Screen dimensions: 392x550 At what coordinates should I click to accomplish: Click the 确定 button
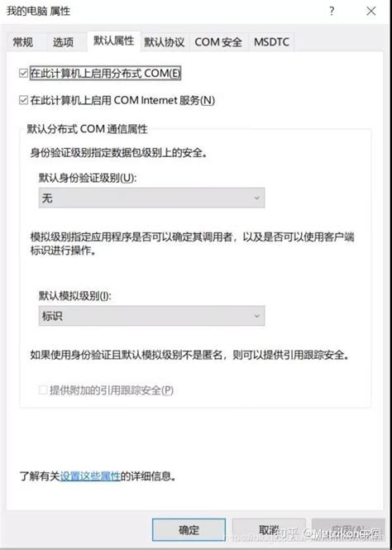coord(189,529)
